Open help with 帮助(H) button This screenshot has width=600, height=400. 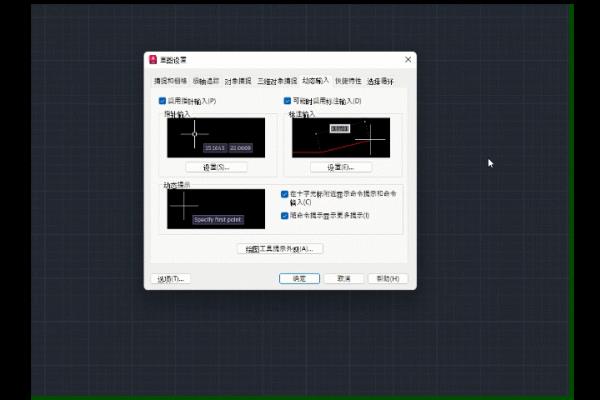[388, 279]
